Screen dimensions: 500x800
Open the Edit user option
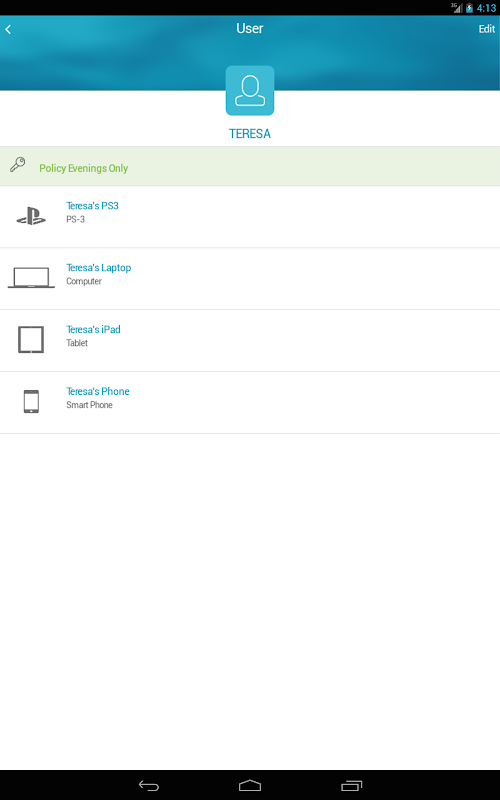(x=486, y=29)
